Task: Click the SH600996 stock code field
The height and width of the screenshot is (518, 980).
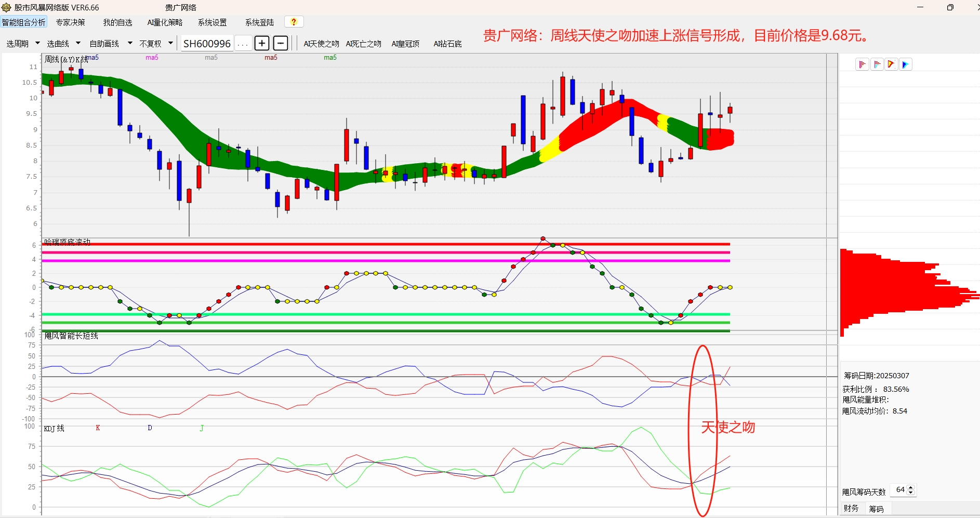Action: [207, 44]
